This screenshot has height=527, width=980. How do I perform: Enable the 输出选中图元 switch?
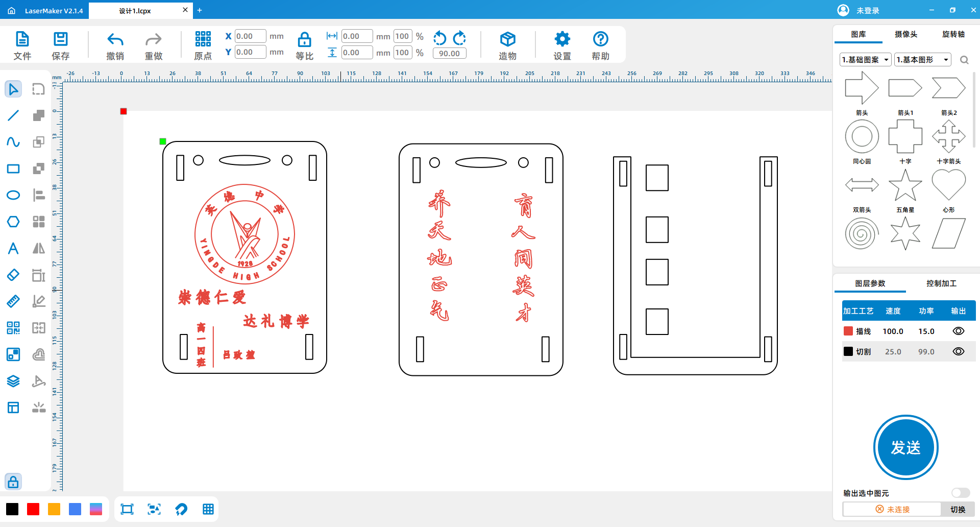960,493
